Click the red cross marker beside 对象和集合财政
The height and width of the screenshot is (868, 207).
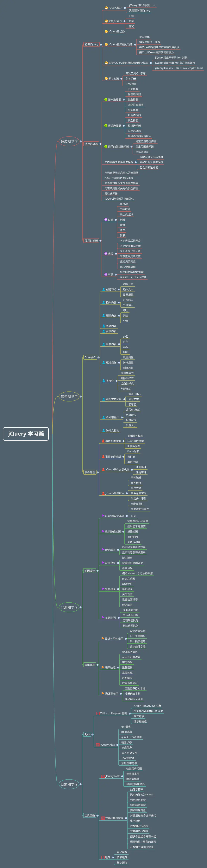103,818
